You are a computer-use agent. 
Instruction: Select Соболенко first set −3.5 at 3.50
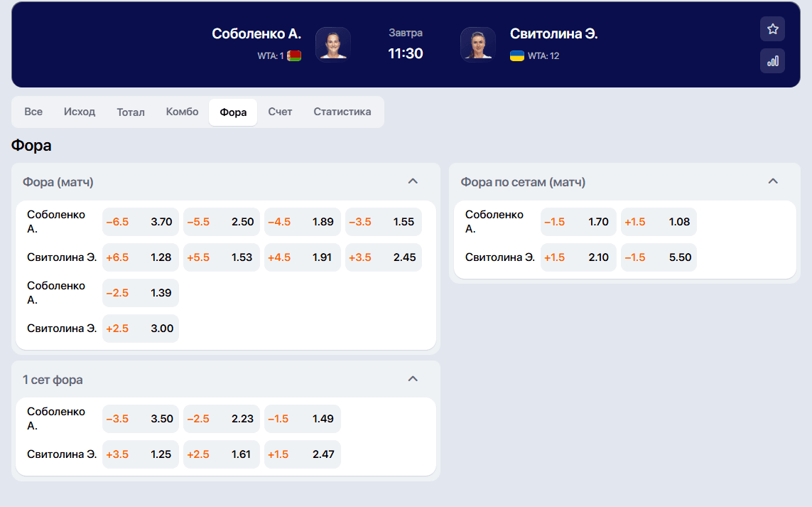tap(141, 419)
